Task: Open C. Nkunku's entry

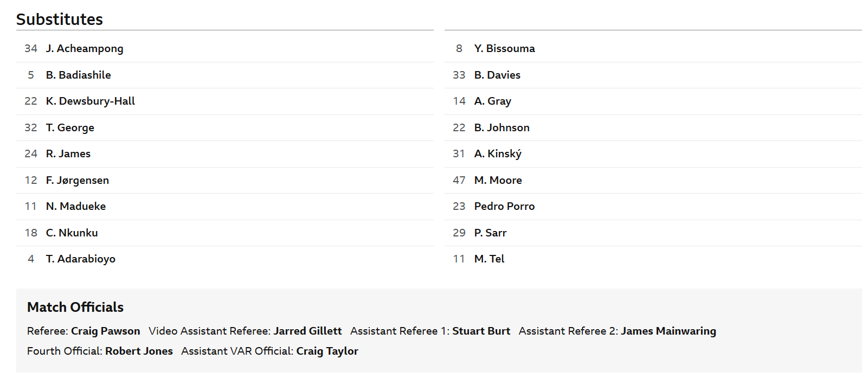Action: coord(72,233)
